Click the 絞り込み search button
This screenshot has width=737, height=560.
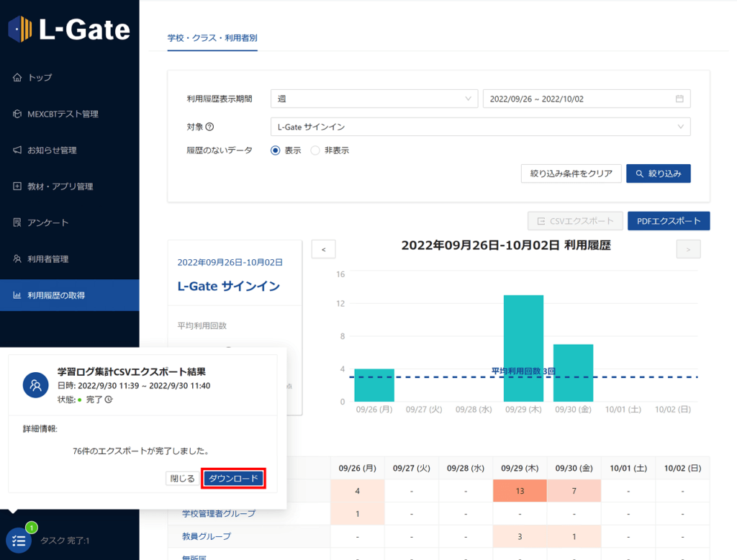(659, 173)
